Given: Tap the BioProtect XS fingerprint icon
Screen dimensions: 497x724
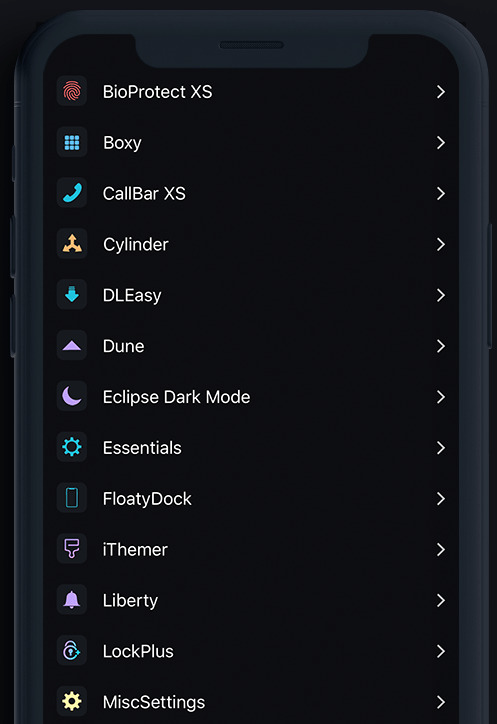Looking at the screenshot, I should [x=72, y=91].
